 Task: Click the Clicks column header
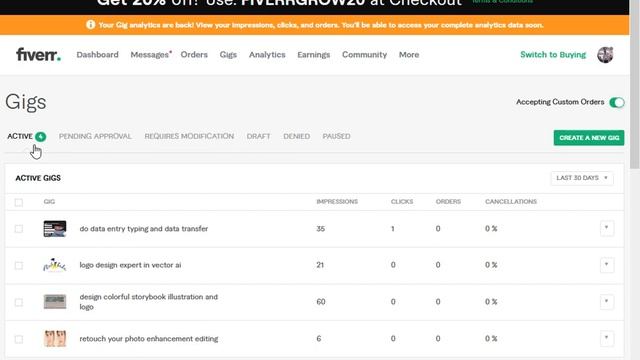(x=402, y=202)
